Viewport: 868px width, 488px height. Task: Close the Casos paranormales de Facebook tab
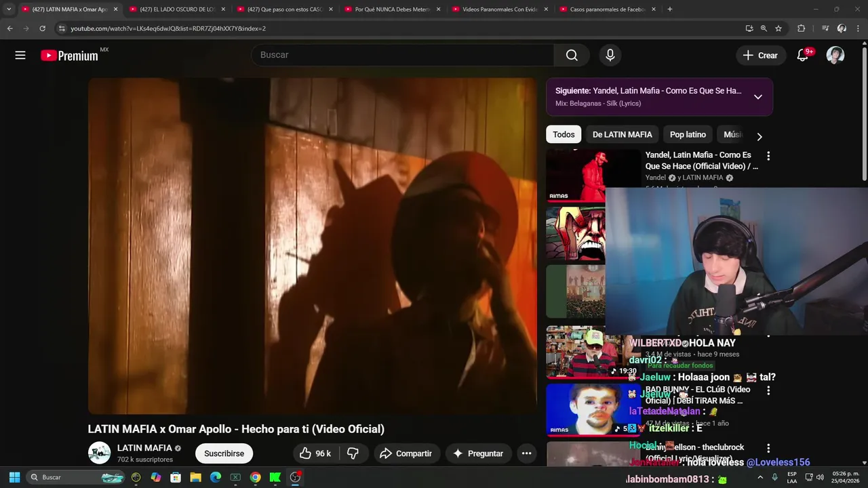pos(654,9)
